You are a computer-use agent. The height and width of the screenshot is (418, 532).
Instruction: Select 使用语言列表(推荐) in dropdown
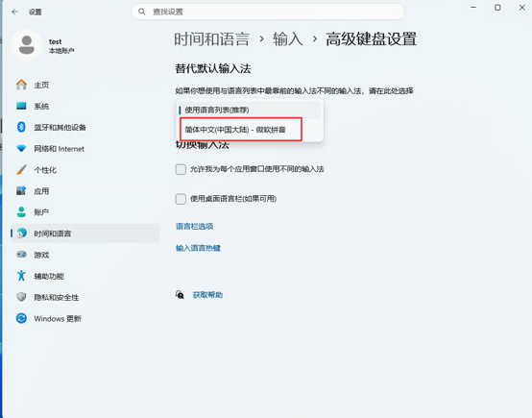(x=250, y=110)
